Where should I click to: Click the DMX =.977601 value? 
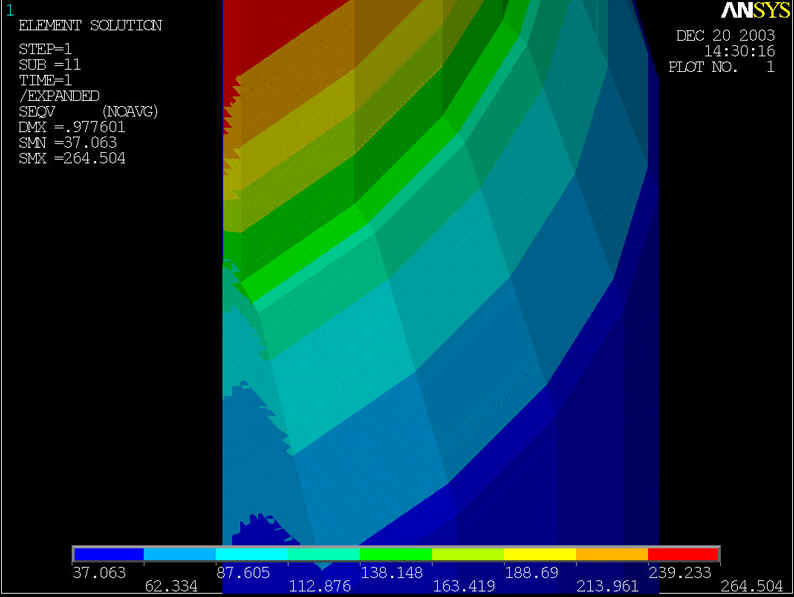click(72, 127)
